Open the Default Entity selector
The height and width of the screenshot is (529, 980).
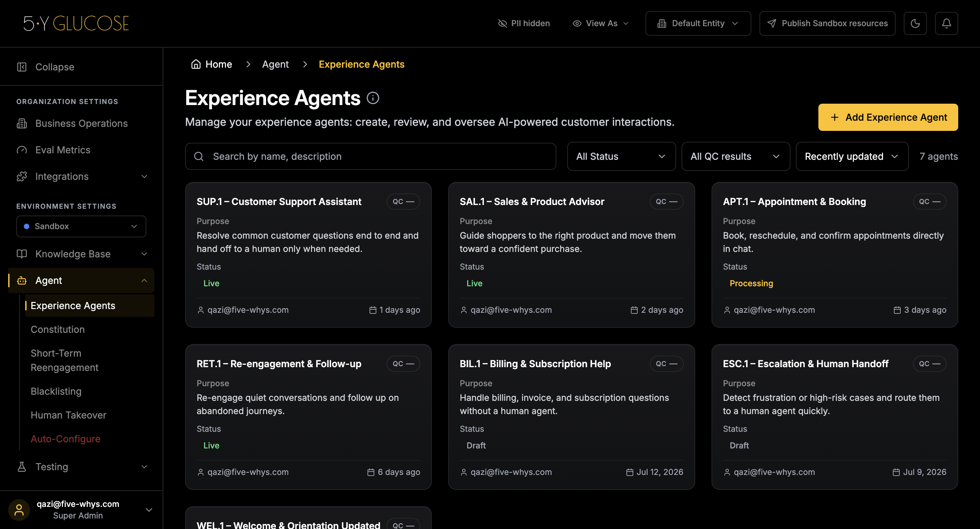click(698, 23)
